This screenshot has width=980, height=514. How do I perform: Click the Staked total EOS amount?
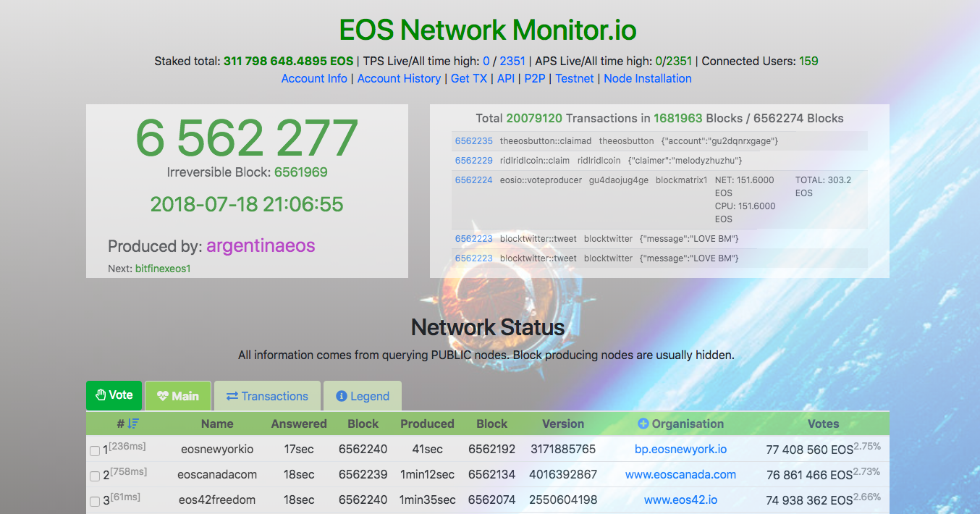point(288,61)
